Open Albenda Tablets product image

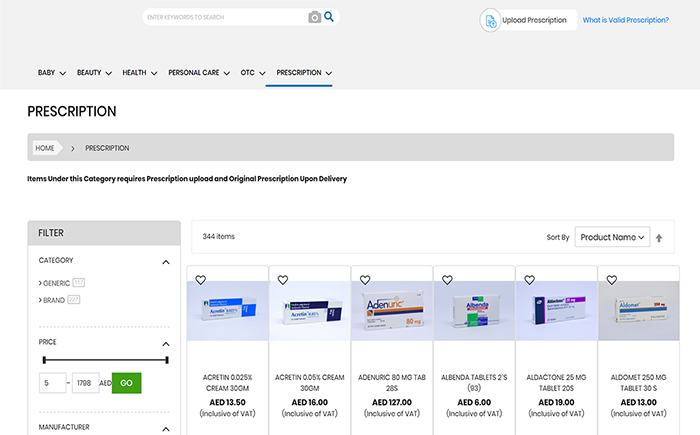(474, 311)
